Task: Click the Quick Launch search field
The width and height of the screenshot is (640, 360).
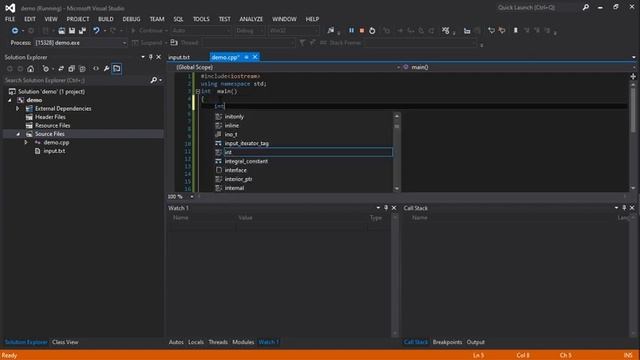Action: point(537,7)
